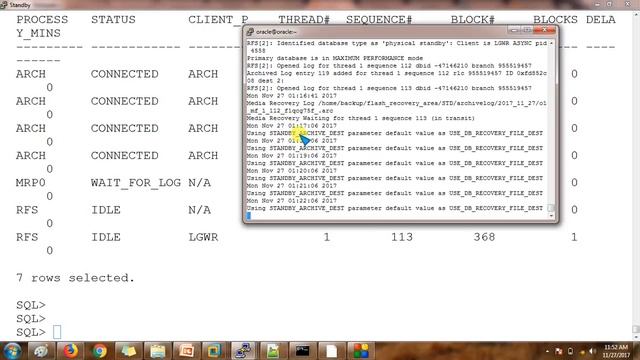Open the VMware taskbar icon
640x360 pixels.
point(215,351)
